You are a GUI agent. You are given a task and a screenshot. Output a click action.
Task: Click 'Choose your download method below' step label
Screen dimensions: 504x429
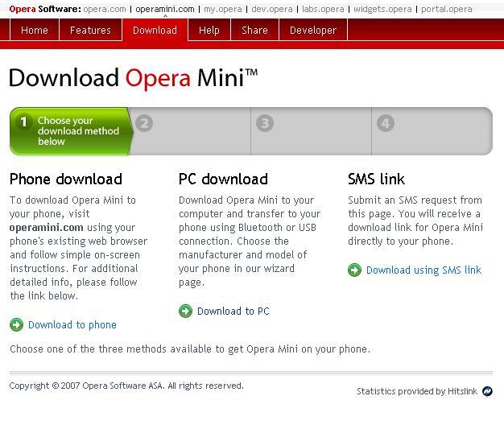point(78,130)
